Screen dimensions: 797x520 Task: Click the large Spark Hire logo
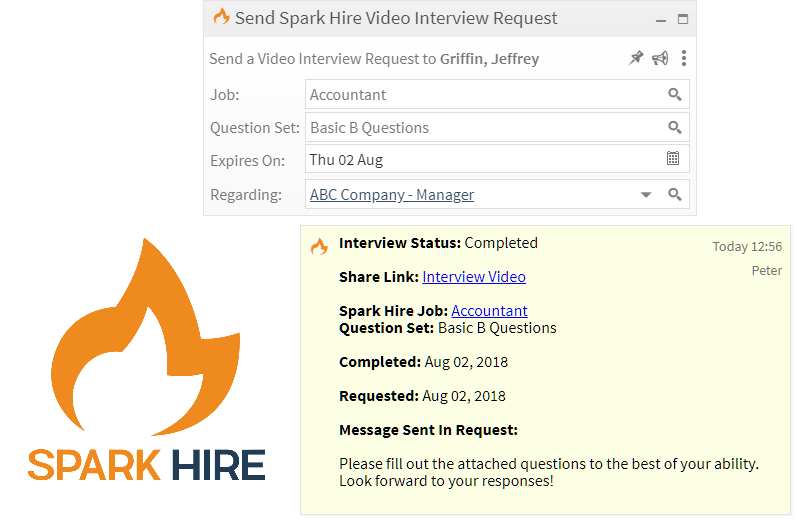(x=146, y=359)
